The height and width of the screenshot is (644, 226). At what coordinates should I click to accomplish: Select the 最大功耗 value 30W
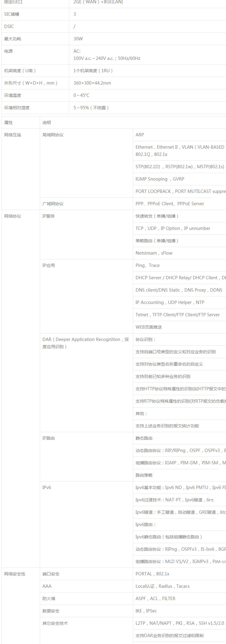[78, 39]
